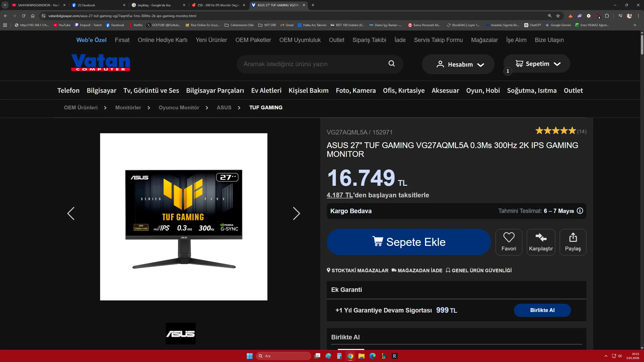This screenshot has height=362, width=644.
Task: Click the page vertical scrollbar thumb
Action: (x=642, y=45)
